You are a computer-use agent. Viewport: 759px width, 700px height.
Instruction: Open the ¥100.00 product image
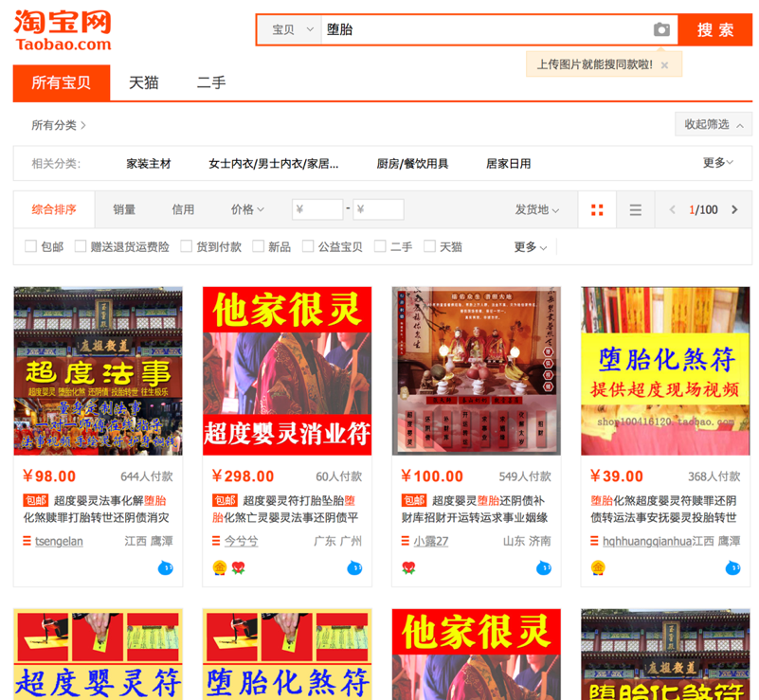[x=477, y=371]
